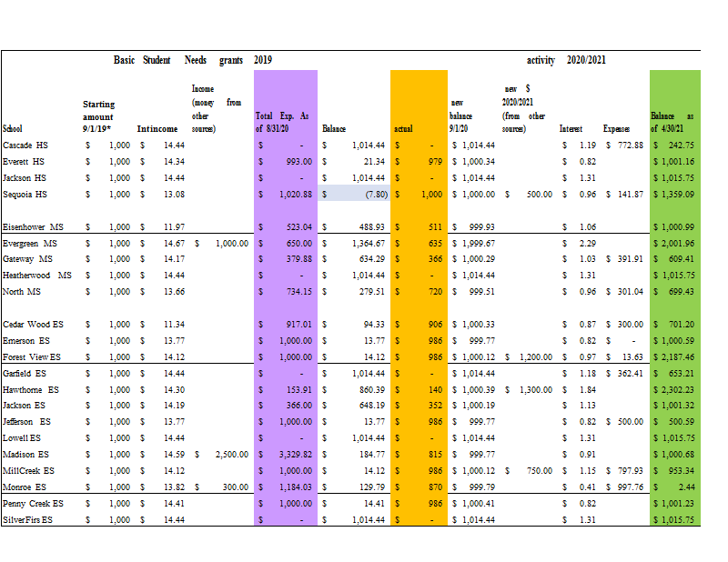This screenshot has height=562, width=728.
Task: Select the Heatherwood MS school name
Action: (37, 276)
